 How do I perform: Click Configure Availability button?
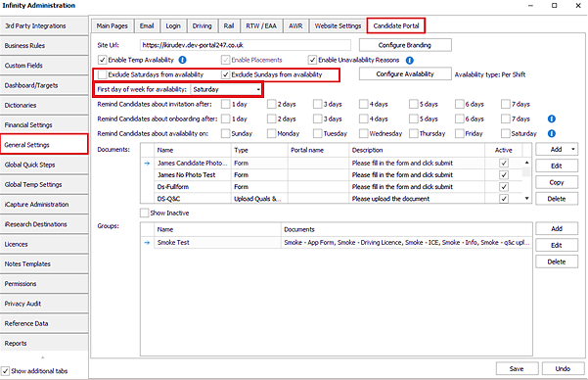click(x=405, y=74)
